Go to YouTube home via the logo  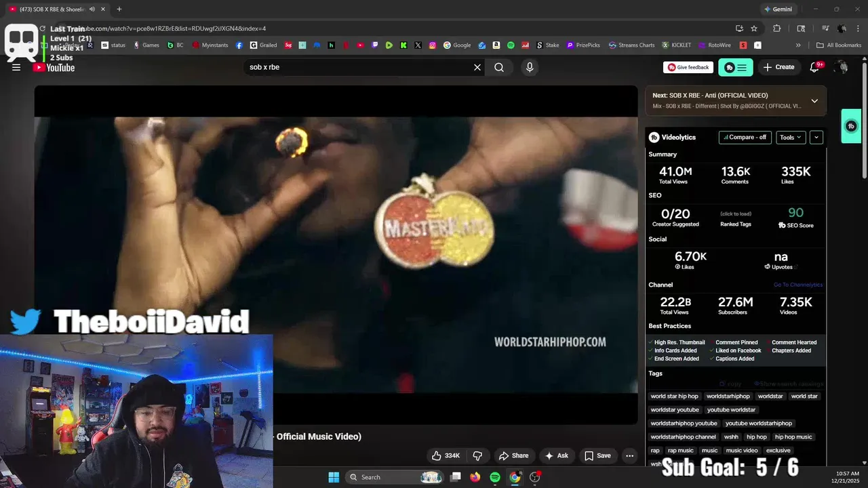(x=54, y=67)
